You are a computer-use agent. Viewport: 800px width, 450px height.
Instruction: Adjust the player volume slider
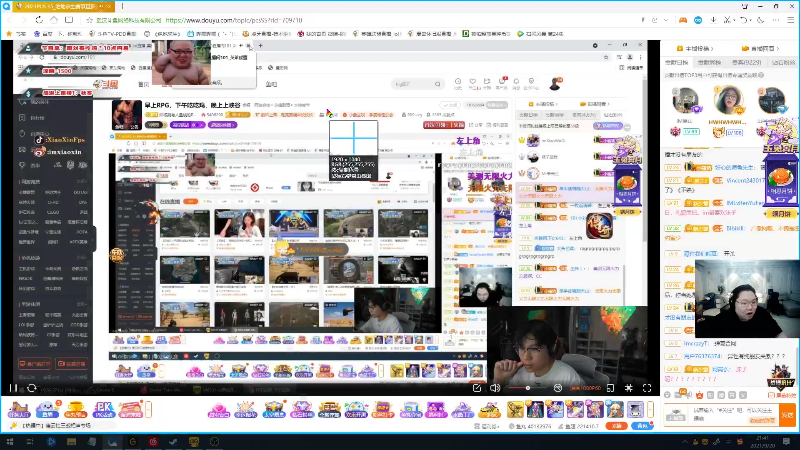tap(526, 388)
